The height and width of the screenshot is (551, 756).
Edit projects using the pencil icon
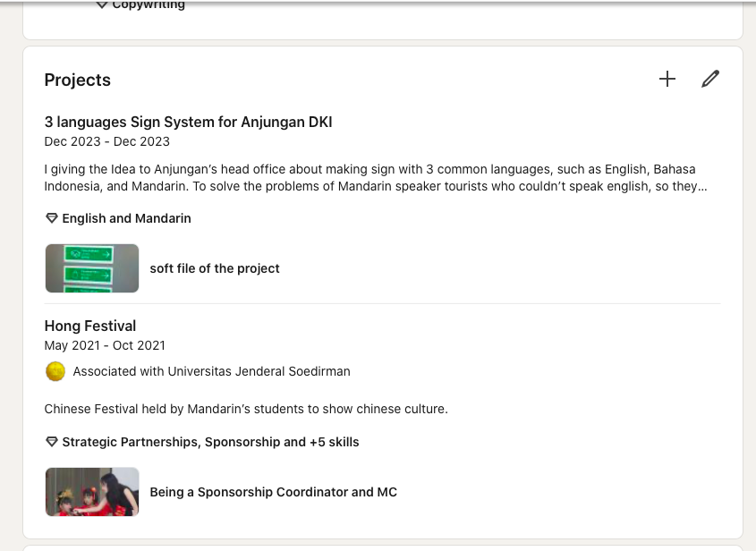[710, 79]
